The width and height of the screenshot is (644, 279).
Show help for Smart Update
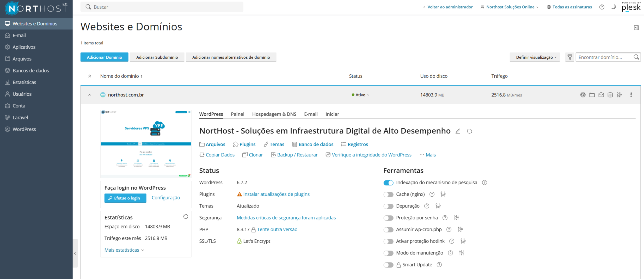(439, 265)
